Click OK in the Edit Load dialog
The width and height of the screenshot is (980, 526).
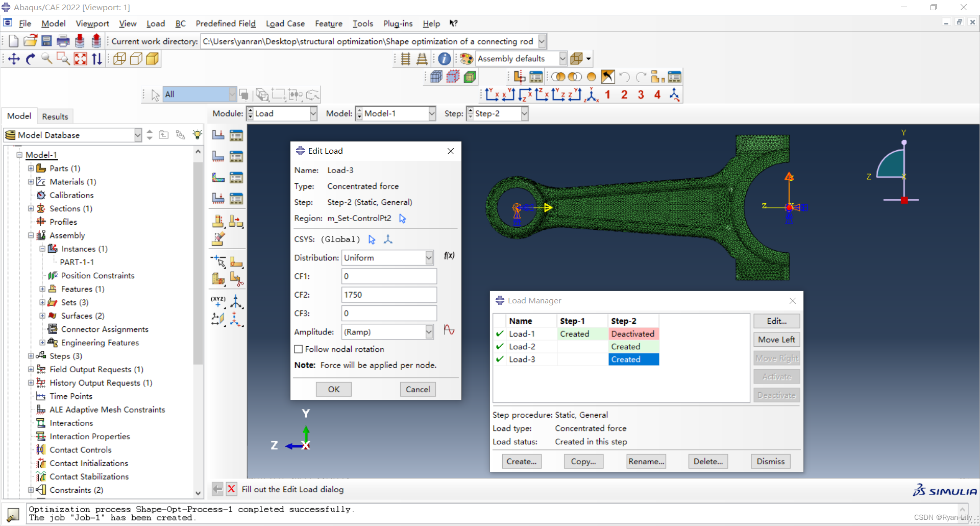click(x=334, y=389)
